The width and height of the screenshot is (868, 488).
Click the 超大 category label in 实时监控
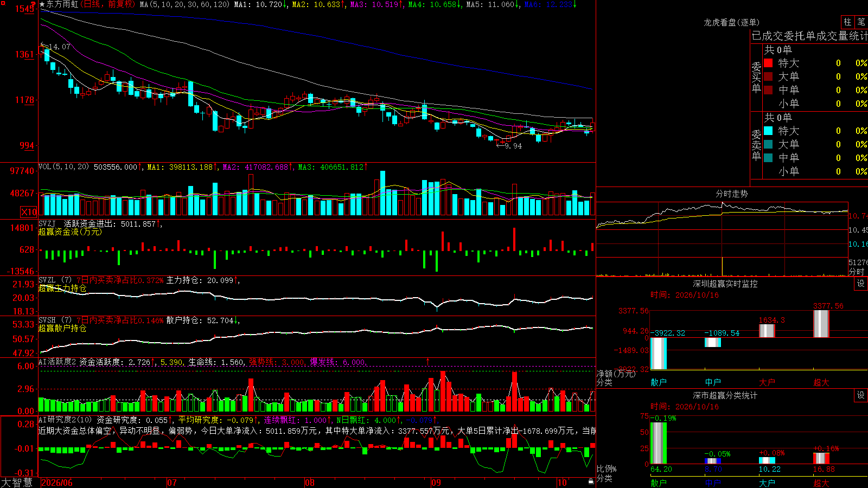tap(821, 382)
